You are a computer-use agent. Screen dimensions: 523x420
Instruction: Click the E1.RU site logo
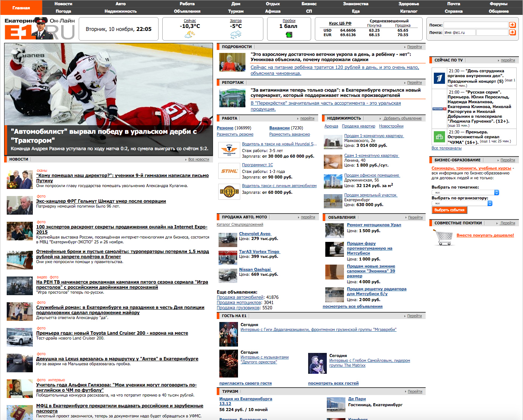click(39, 29)
